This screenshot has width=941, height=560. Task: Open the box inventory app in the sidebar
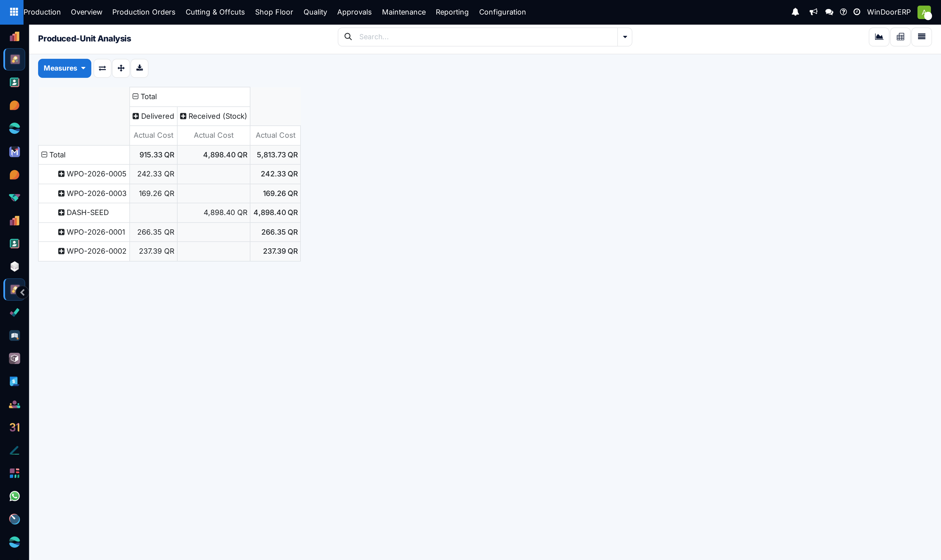14,358
